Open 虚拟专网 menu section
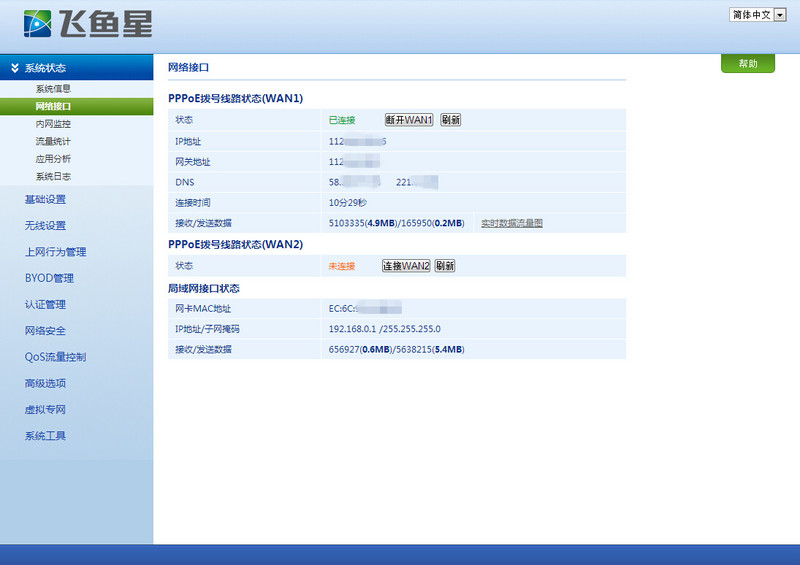This screenshot has width=800, height=565. tap(45, 409)
